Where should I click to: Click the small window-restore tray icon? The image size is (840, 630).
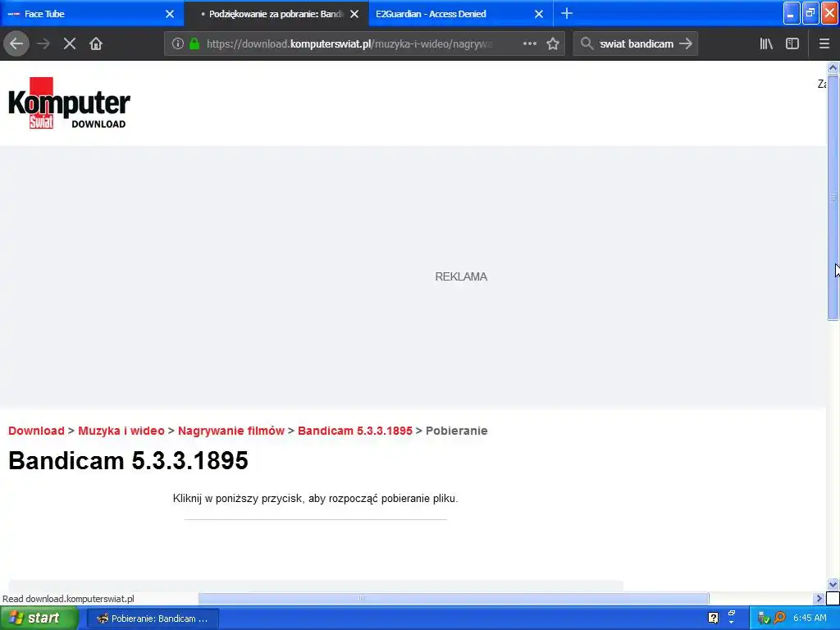point(731,615)
